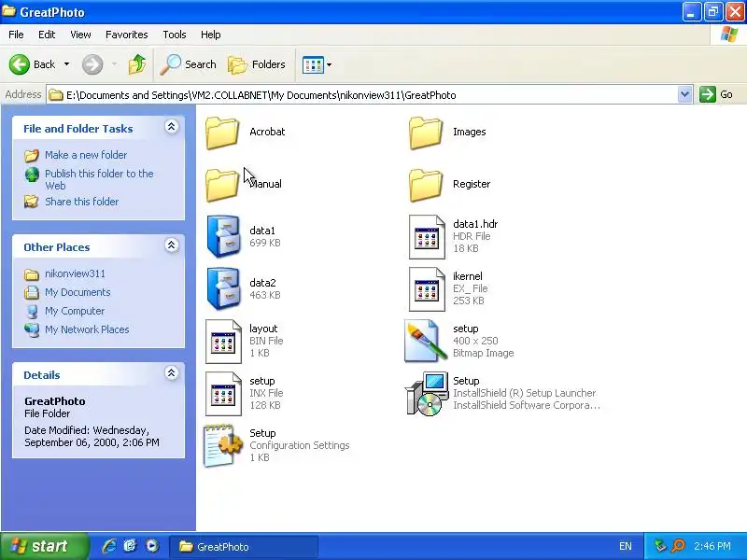Open the Search pane

(189, 64)
